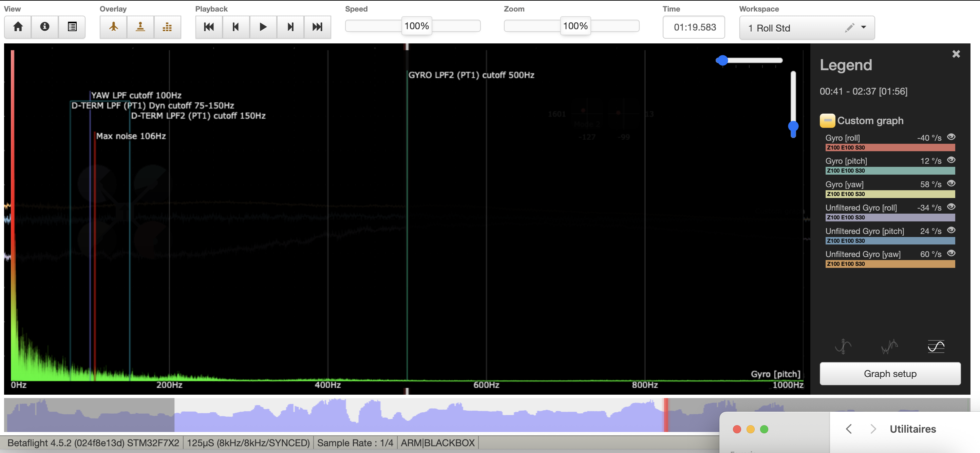Viewport: 980px width, 453px height.
Task: Hide the Gyro [roll] trace
Action: 951,137
